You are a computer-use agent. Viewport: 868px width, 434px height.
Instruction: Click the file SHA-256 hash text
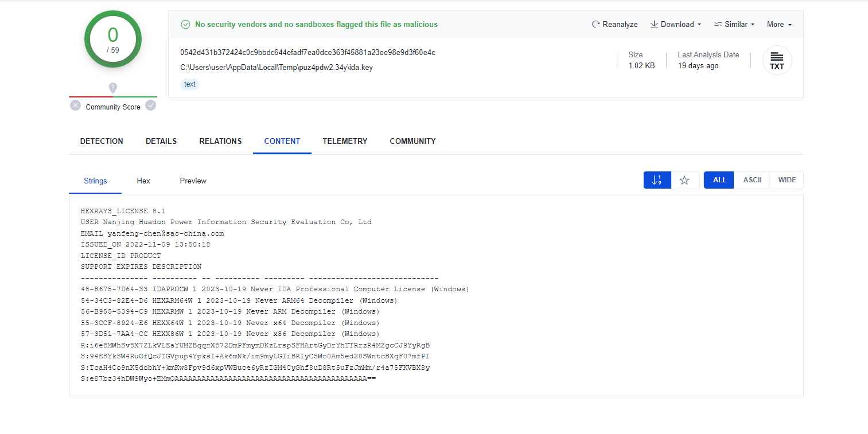point(308,53)
